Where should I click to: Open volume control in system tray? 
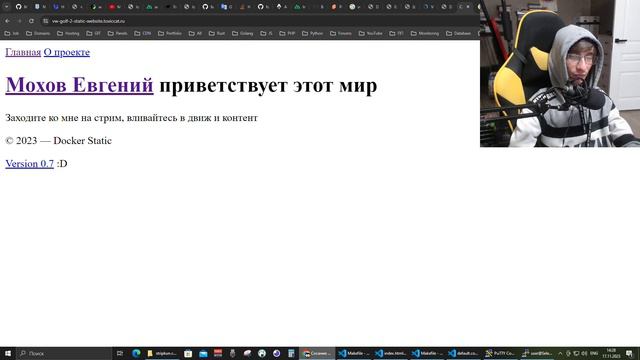click(584, 353)
